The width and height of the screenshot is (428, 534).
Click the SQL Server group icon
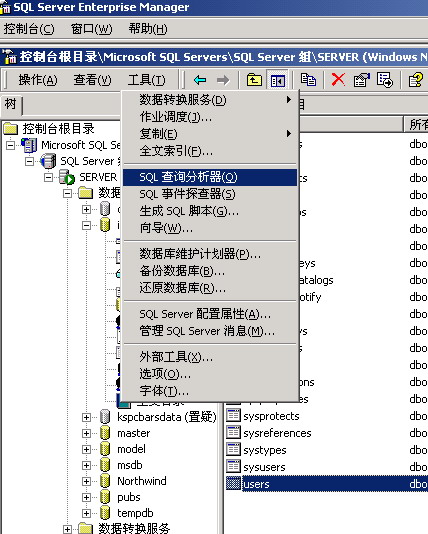pos(48,161)
